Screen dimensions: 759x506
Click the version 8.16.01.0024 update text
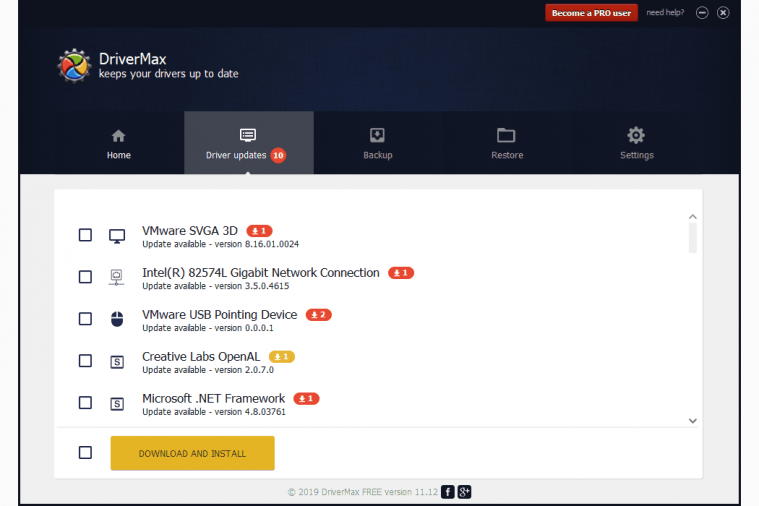(220, 244)
